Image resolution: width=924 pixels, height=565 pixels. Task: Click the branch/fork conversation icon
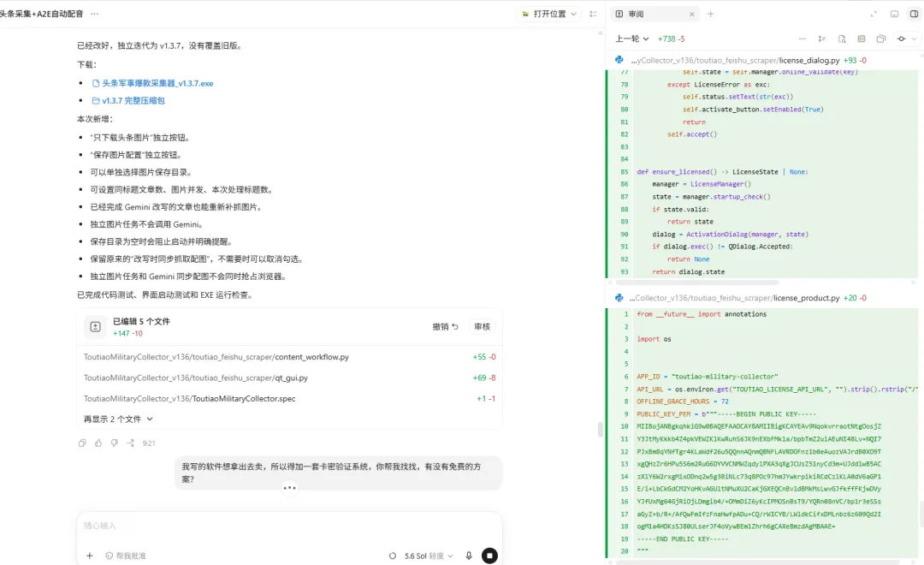coord(130,443)
